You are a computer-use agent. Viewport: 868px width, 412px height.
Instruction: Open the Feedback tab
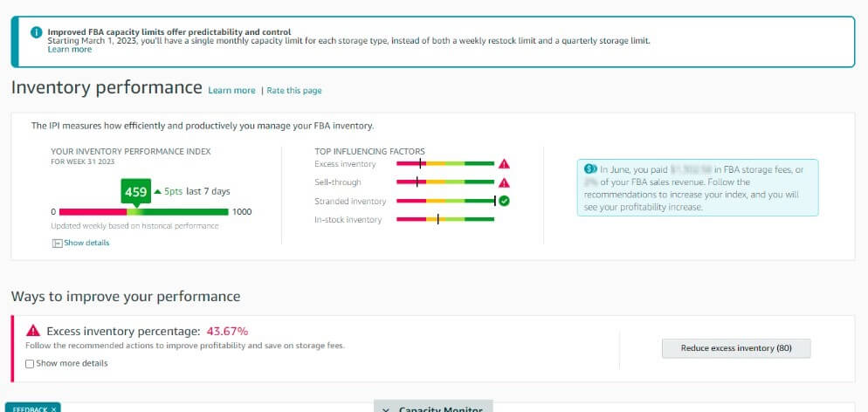click(x=28, y=409)
